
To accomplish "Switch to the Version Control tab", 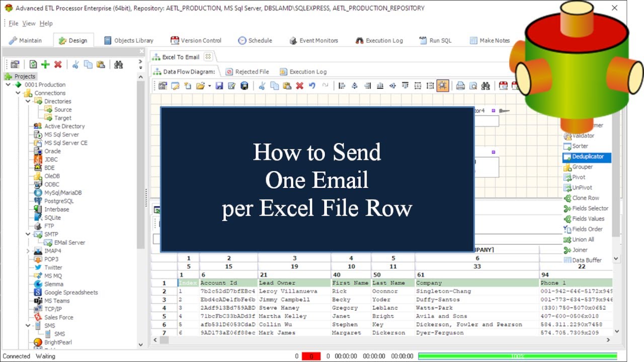I will 196,41.
